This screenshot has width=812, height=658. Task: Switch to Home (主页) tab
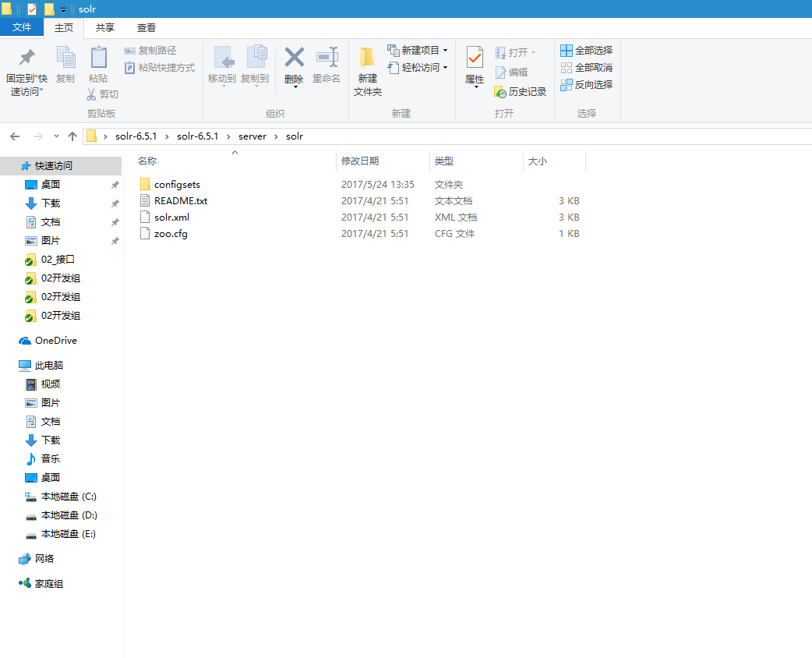tap(64, 28)
